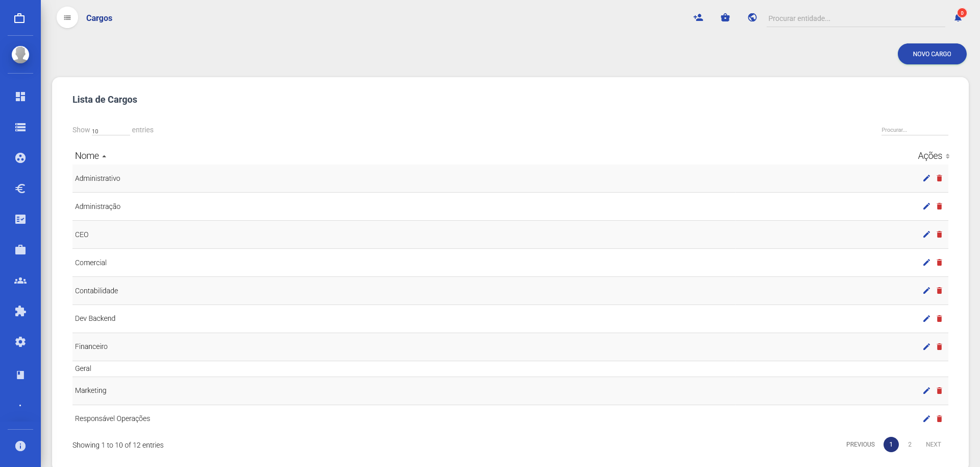This screenshot has height=467, width=980.
Task: Open the settings gear in sidebar
Action: [20, 342]
